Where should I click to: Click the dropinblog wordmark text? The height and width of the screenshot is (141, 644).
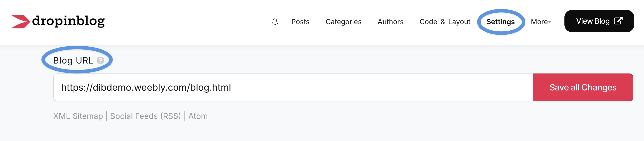pos(68,21)
